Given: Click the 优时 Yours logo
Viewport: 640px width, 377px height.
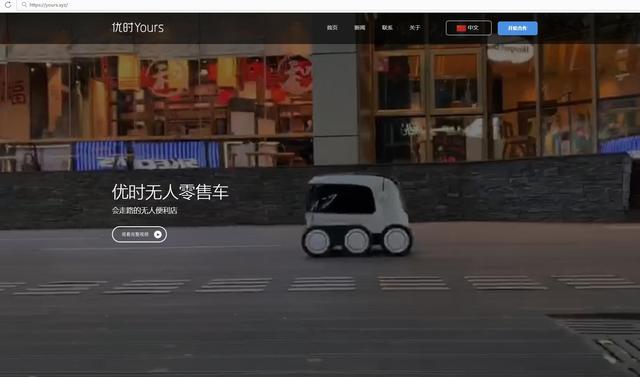Looking at the screenshot, I should (x=138, y=27).
